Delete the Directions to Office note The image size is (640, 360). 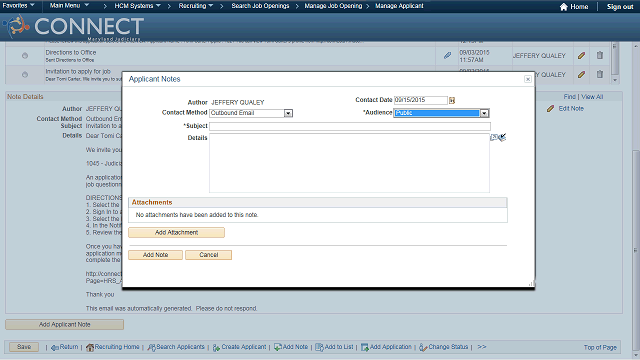click(600, 55)
